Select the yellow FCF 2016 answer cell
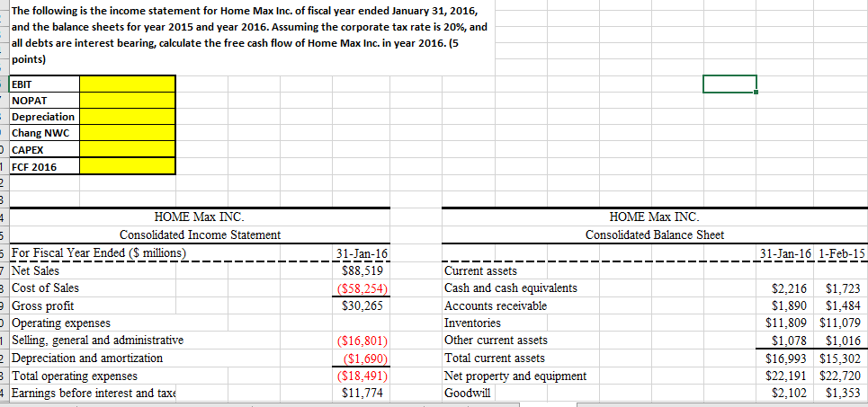Viewport: 868px width, 407px height. [x=128, y=166]
